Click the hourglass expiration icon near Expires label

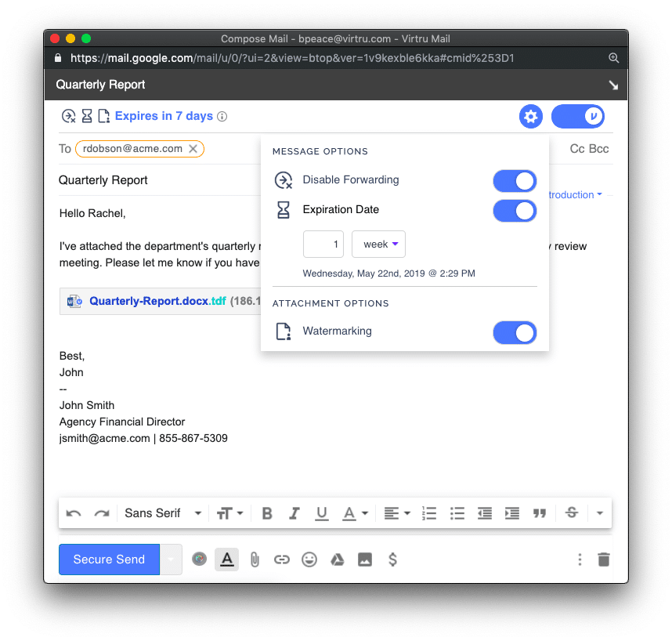coord(86,115)
